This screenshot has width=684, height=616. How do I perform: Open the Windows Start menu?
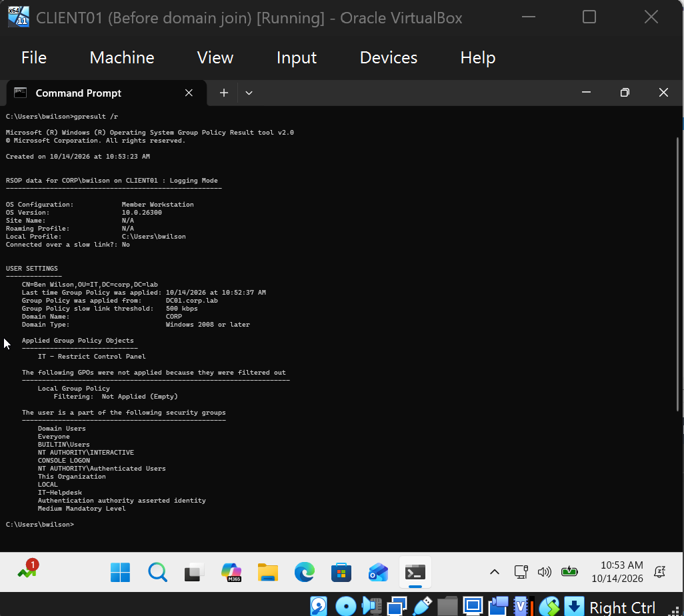(120, 572)
